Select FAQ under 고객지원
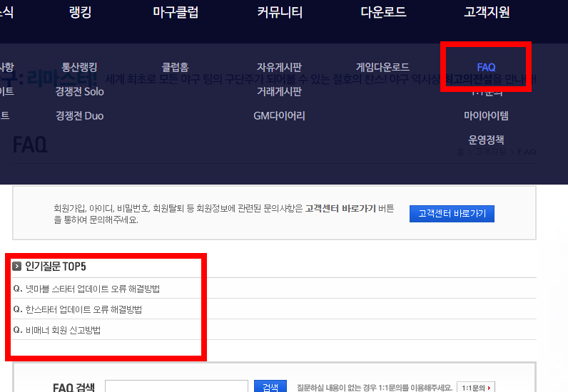This screenshot has width=568, height=392. click(486, 67)
